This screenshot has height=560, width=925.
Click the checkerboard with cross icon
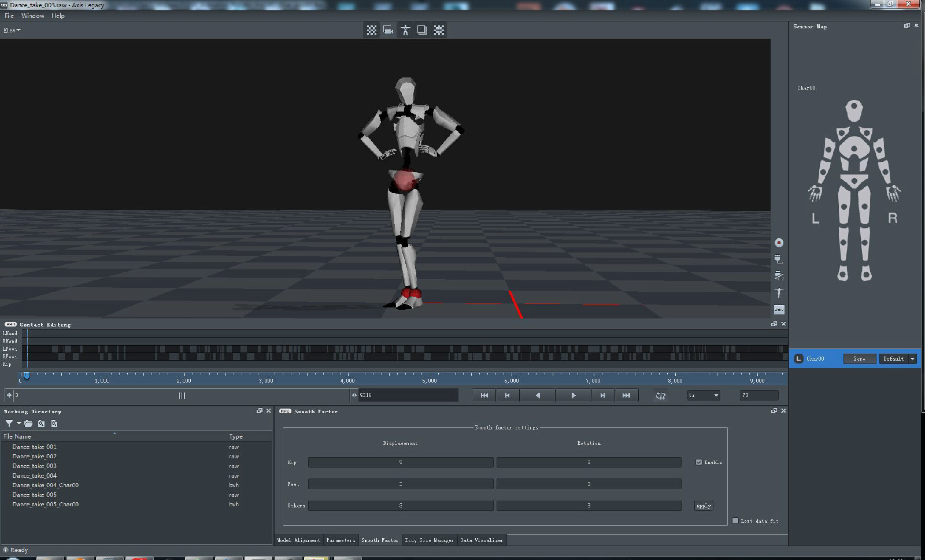439,30
